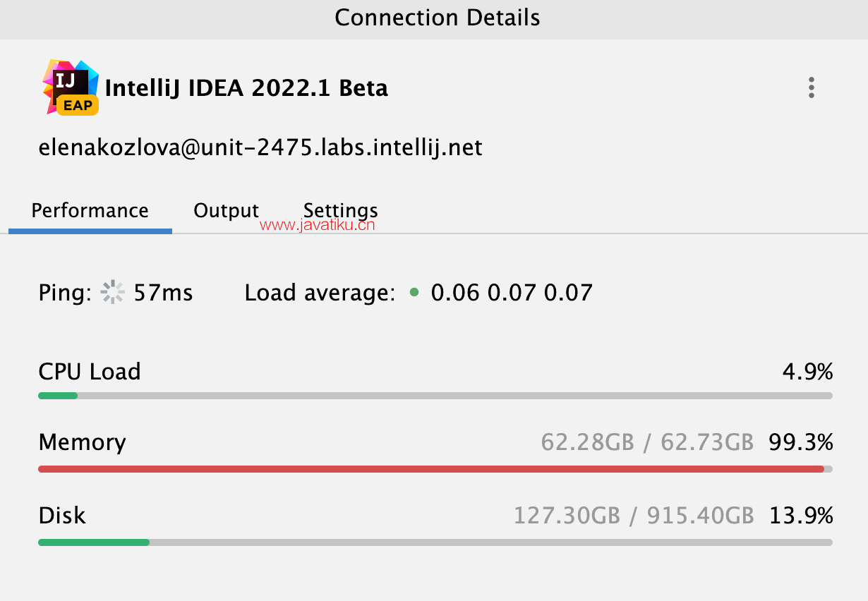Click the spinning ping loader icon

112,292
